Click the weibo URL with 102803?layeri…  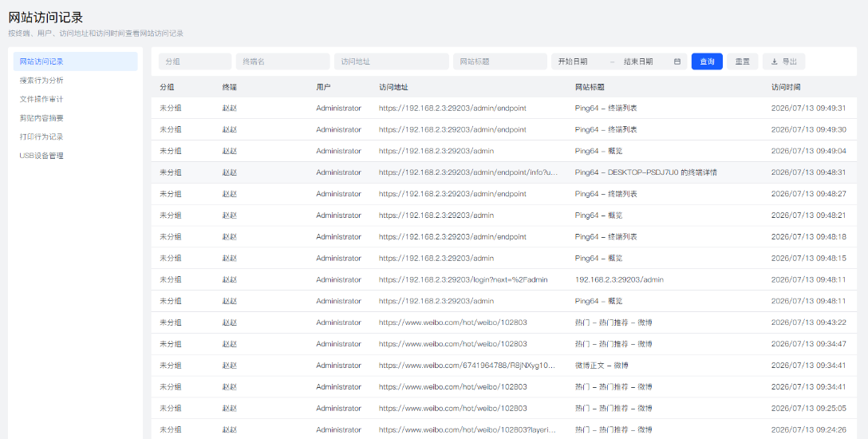tap(468, 429)
